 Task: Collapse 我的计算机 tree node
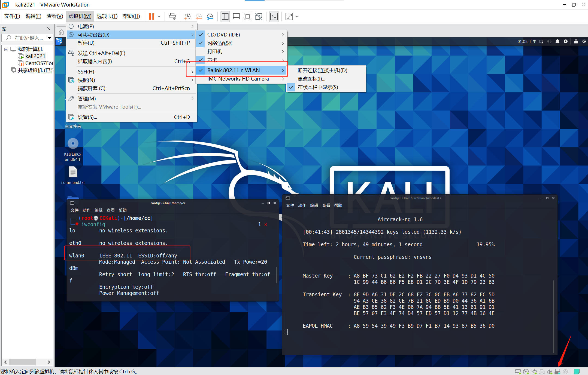tap(6, 49)
